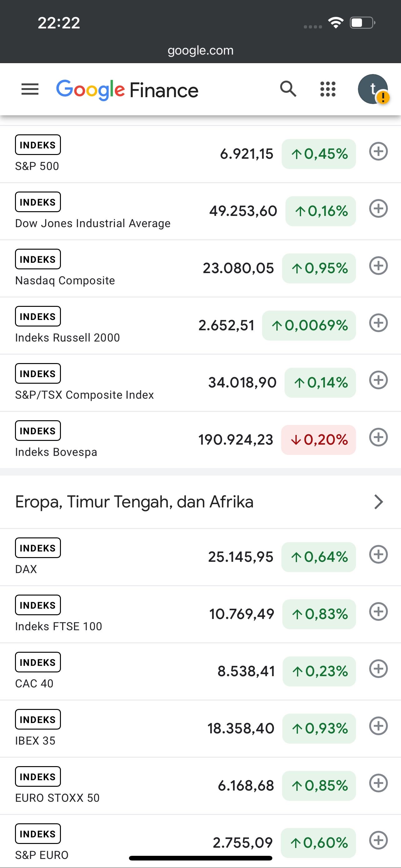Add DAX to watchlist
Viewport: 401px width, 868px height.
[379, 555]
